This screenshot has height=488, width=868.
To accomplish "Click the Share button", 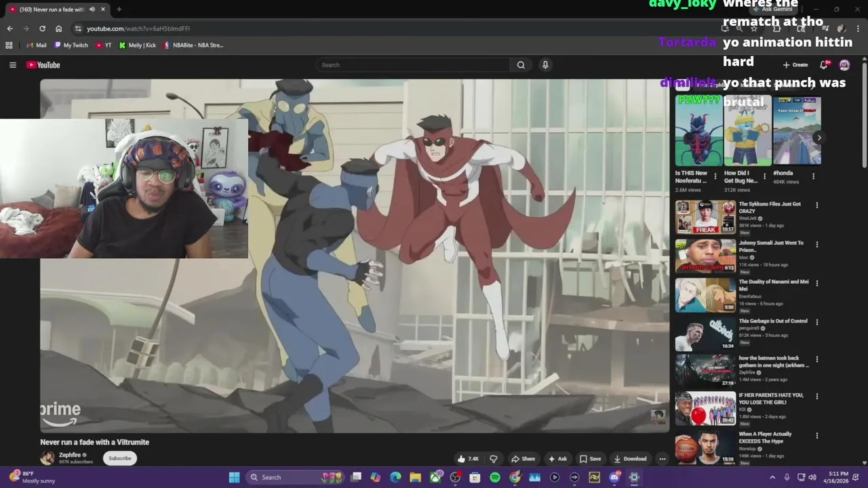I will click(x=523, y=459).
